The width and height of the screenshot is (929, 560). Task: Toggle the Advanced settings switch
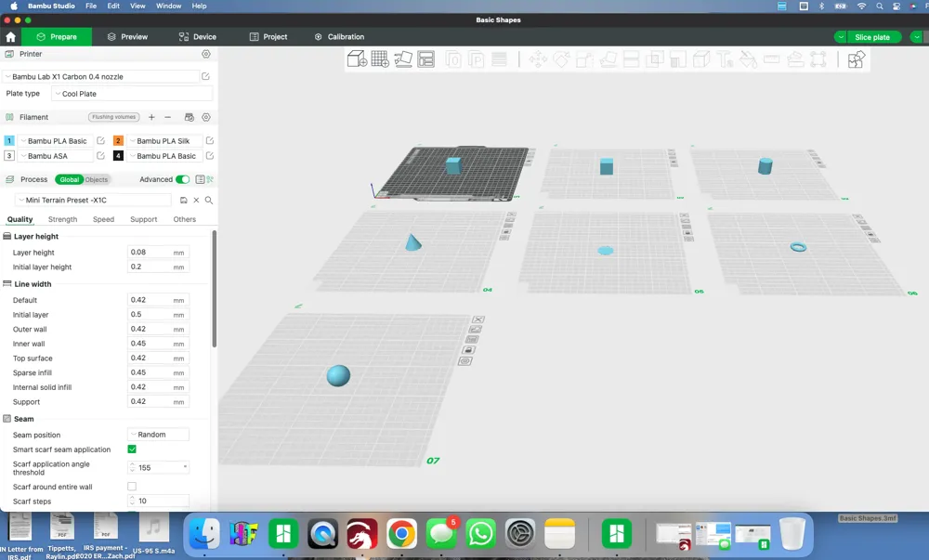(182, 179)
